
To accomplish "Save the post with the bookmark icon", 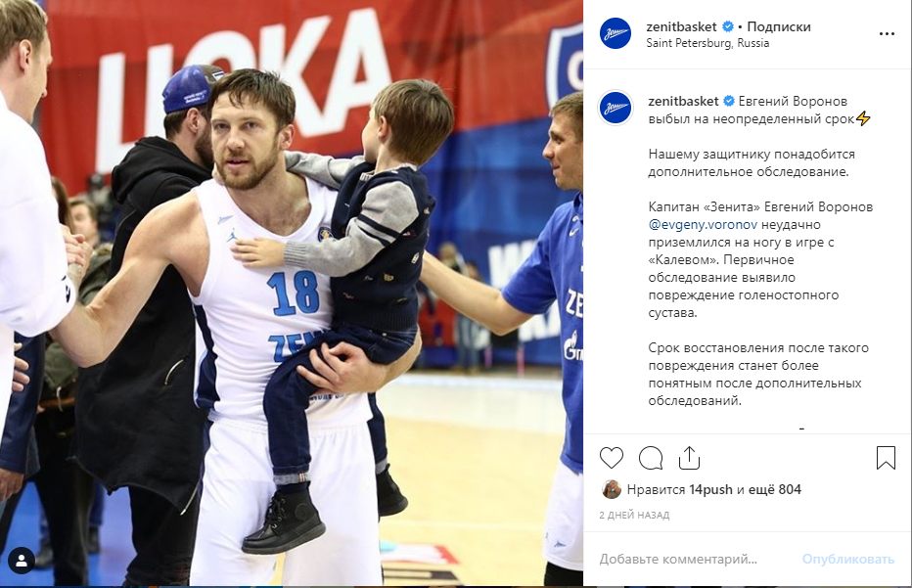I will (x=886, y=458).
